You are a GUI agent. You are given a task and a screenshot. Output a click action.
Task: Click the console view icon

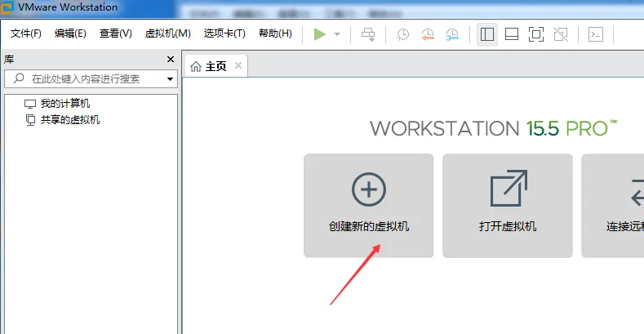597,33
